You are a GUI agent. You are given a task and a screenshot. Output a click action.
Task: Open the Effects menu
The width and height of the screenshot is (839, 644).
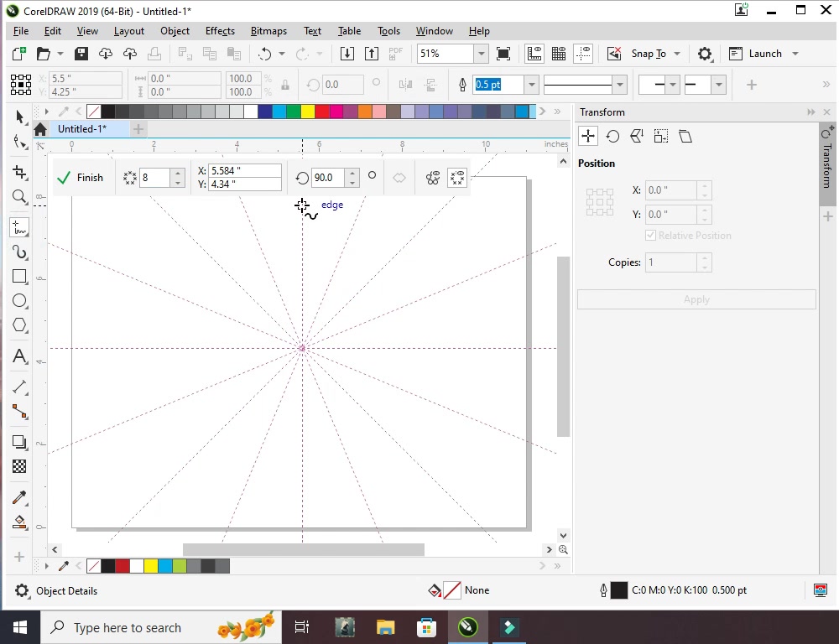220,31
